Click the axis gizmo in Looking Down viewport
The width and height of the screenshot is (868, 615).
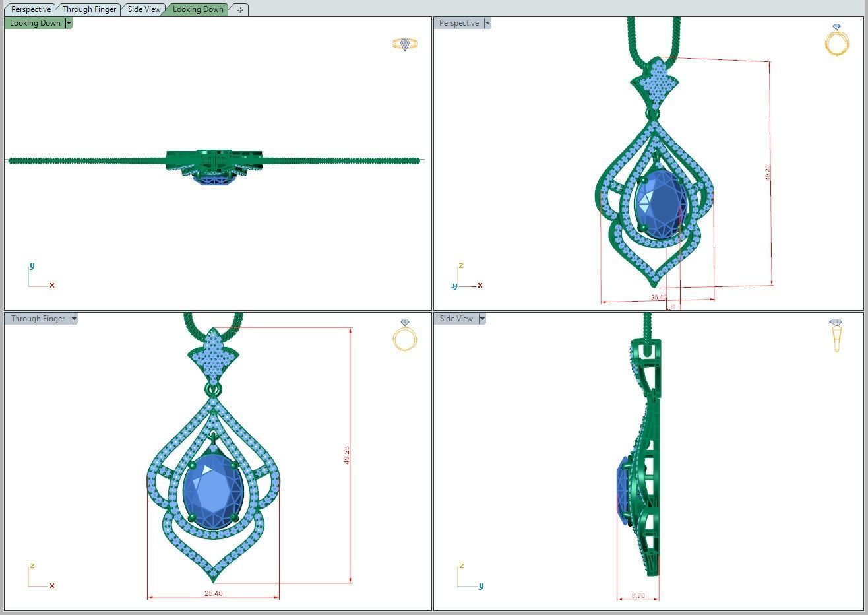coord(41,276)
